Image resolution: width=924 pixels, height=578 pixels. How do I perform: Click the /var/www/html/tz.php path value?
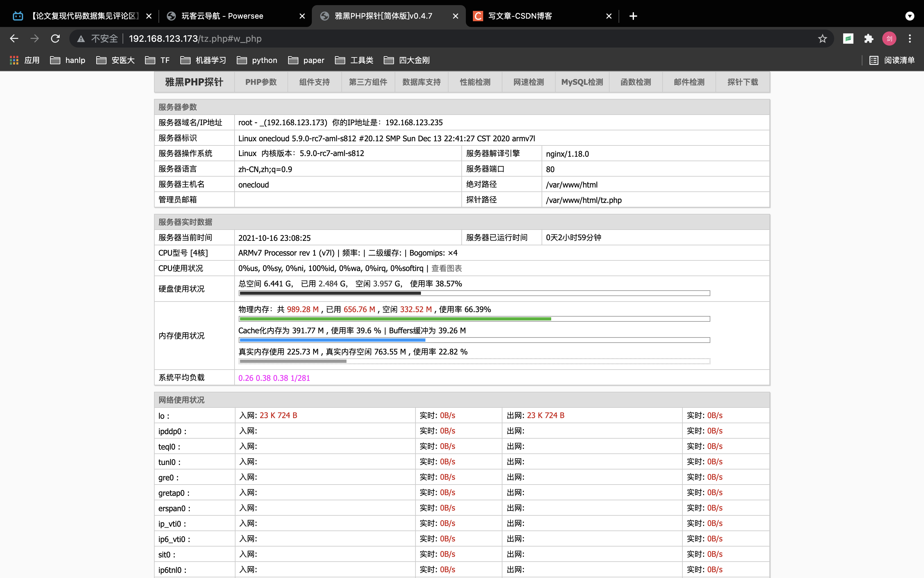(x=583, y=200)
